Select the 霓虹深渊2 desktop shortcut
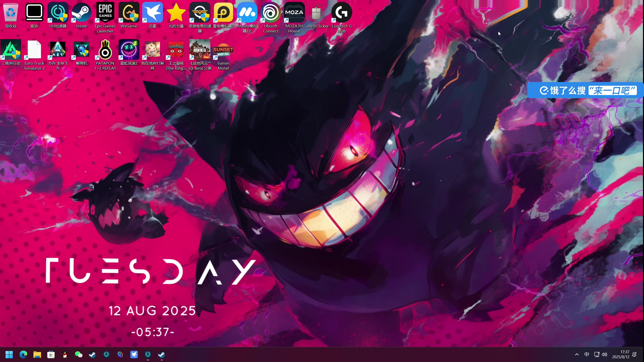 pos(129,53)
